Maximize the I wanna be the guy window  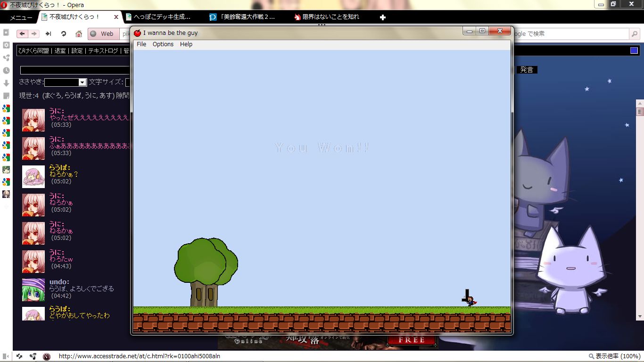[482, 31]
